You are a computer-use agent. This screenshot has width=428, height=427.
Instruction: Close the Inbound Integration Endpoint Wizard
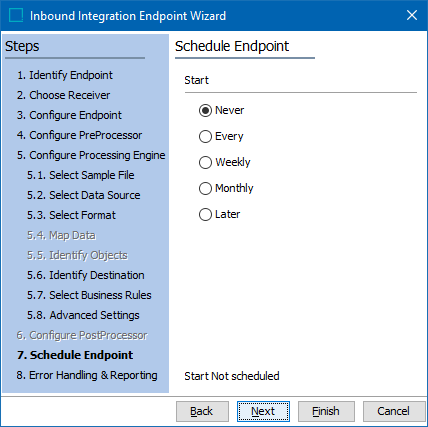pos(412,15)
